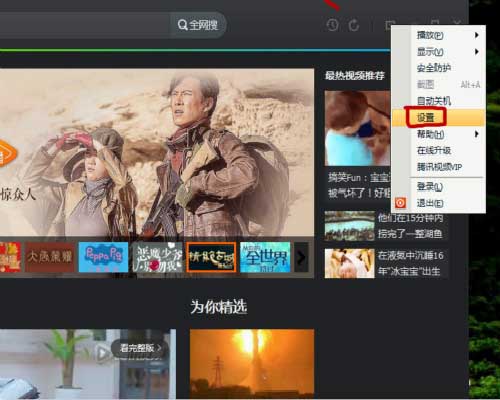Expand the 播放(P) submenu
500x400 pixels.
tap(439, 35)
